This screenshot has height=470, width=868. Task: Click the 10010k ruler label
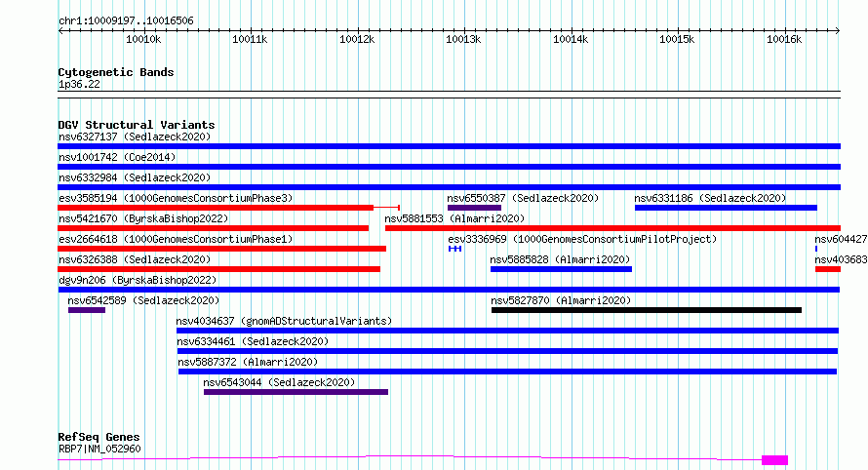click(x=143, y=39)
